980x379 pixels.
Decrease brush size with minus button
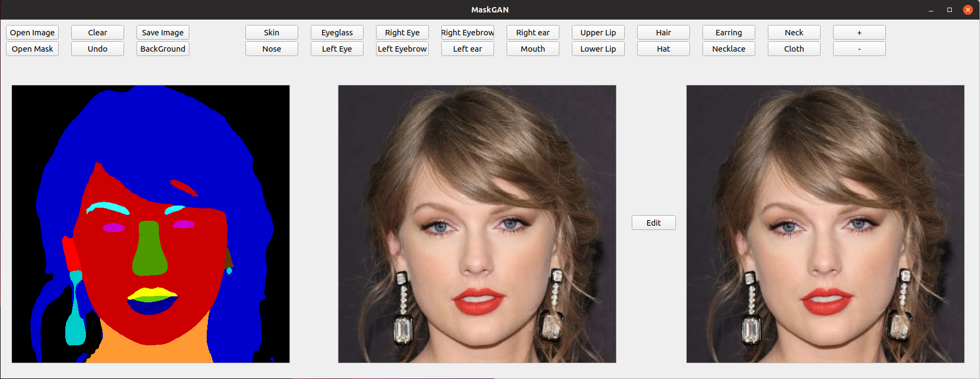pos(859,49)
